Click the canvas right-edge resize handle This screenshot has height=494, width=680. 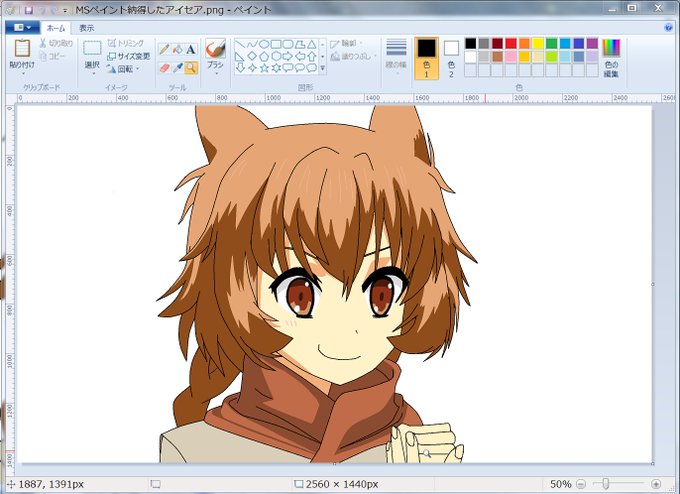point(653,284)
